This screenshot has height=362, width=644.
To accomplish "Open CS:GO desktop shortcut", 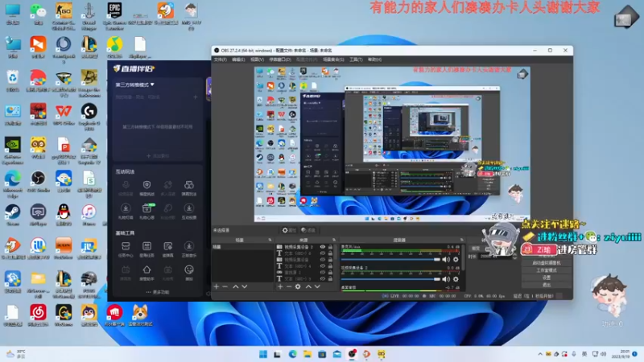I will (64, 15).
